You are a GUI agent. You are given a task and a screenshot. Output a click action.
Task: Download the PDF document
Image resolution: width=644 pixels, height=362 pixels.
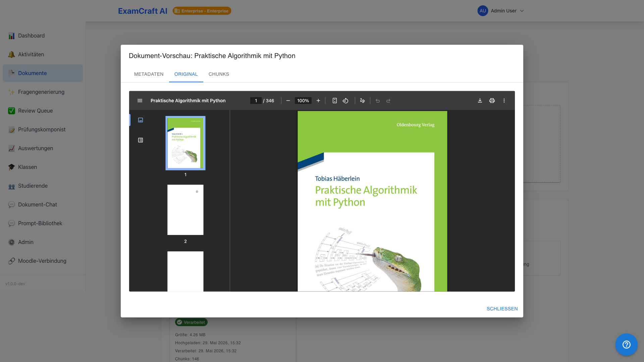(x=480, y=101)
